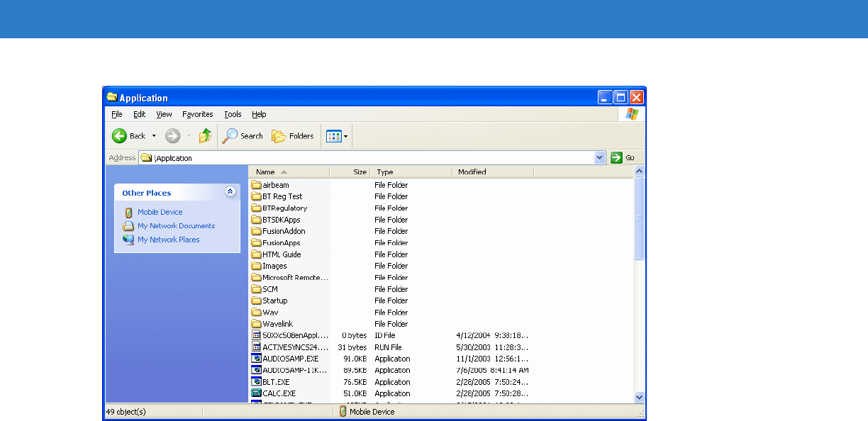Select the Startup folder icon

click(x=257, y=301)
